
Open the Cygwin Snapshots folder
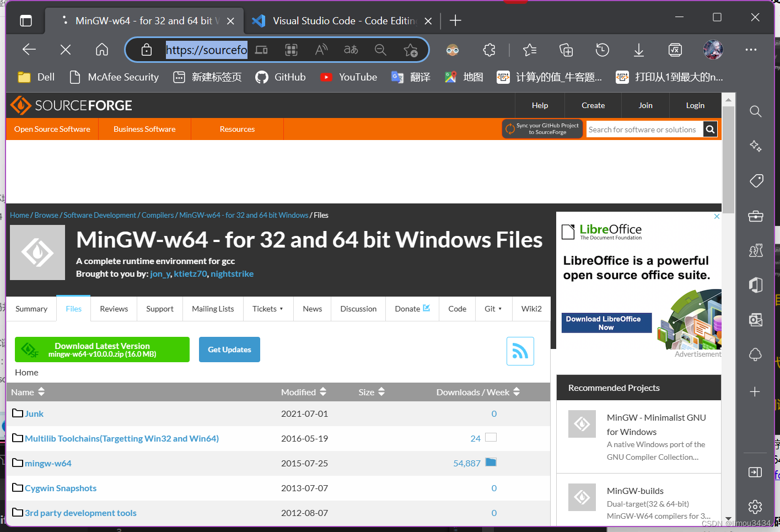(x=61, y=488)
